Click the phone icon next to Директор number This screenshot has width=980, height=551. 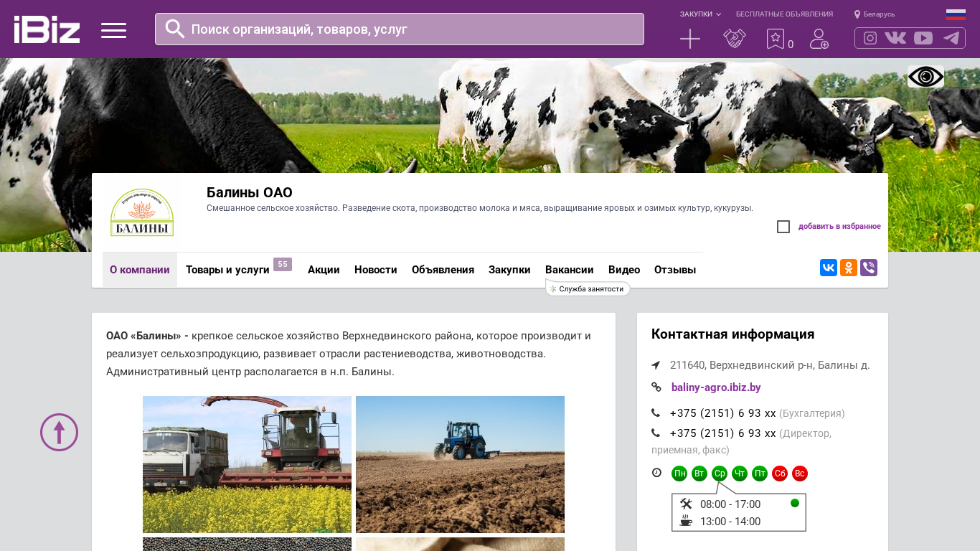[656, 433]
